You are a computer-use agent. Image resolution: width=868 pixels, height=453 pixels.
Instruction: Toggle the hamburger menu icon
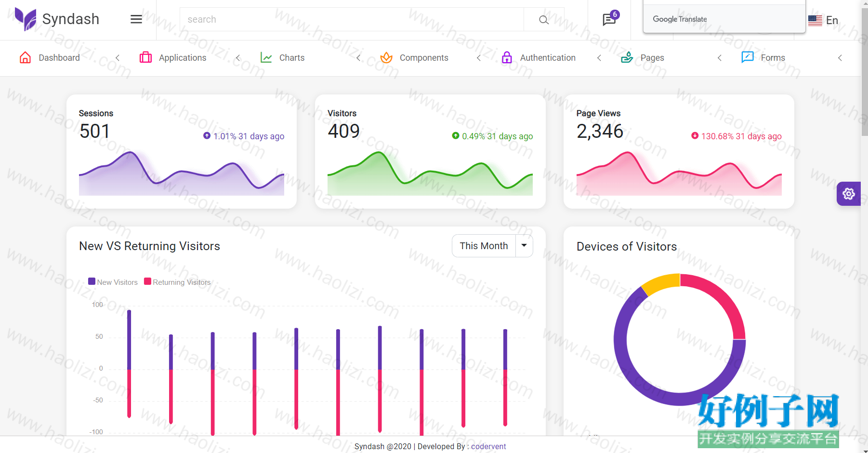[136, 19]
